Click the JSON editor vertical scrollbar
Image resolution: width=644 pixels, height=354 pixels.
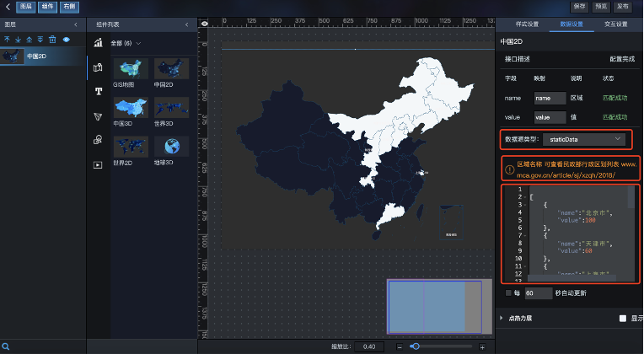[x=631, y=196]
